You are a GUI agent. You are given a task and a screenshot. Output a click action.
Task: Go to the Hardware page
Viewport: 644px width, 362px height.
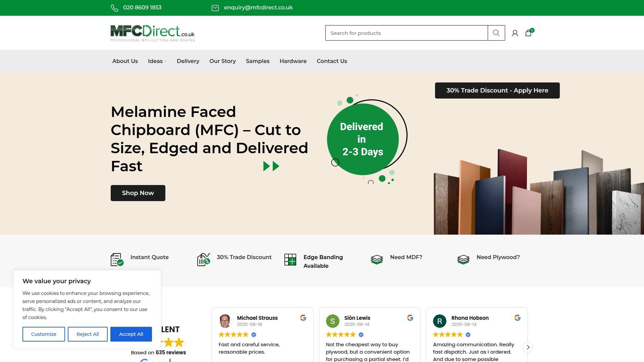point(293,61)
